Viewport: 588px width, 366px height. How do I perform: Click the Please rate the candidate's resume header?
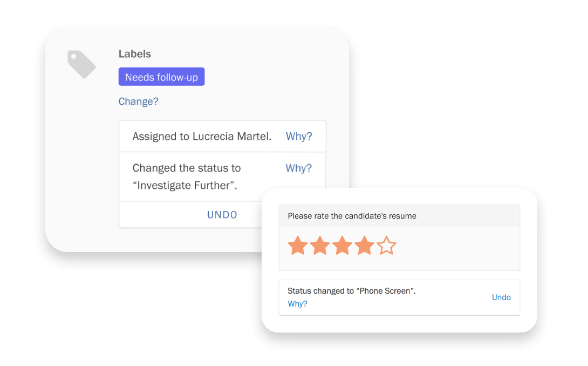[399, 216]
